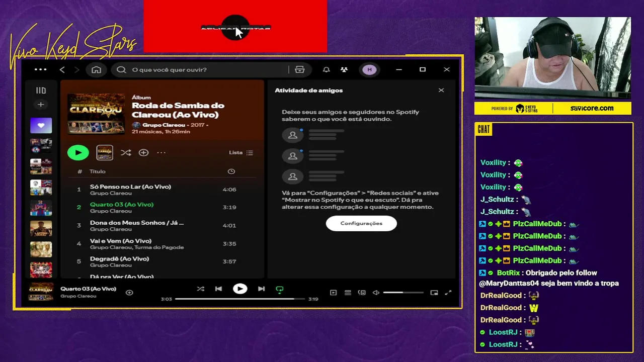Viewport: 644px width, 362px height.
Task: Open the Home button
Action: (96, 69)
